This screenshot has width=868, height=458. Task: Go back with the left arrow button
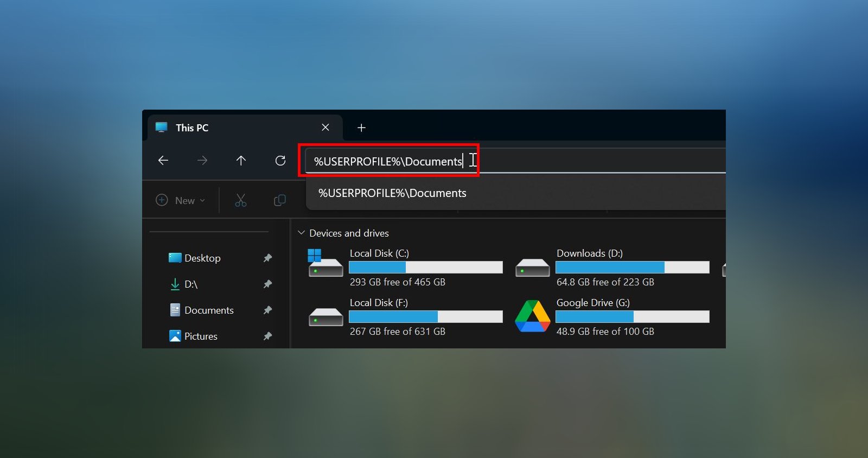point(163,161)
